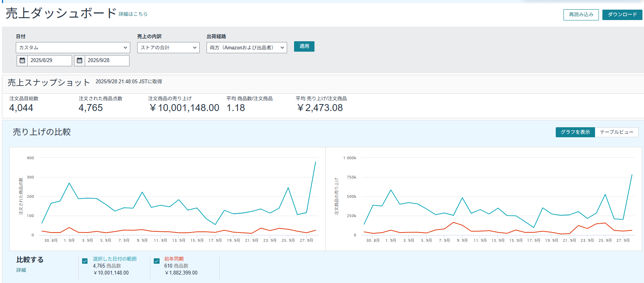Click the sales chart peak at far right
This screenshot has height=283, width=644.
[632, 175]
